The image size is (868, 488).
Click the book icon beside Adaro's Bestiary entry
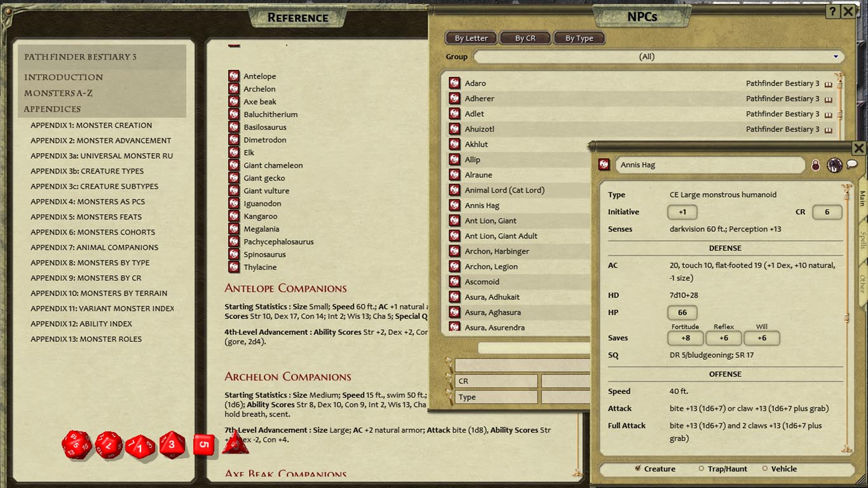829,83
